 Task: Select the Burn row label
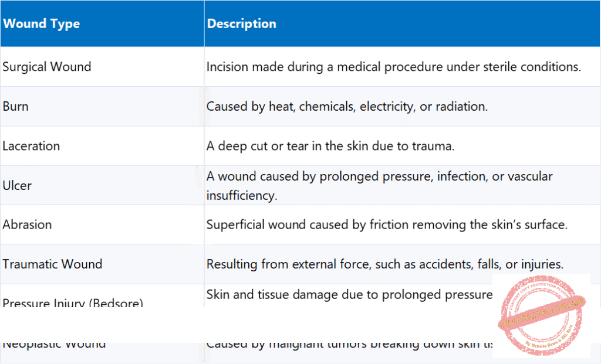(x=102, y=107)
